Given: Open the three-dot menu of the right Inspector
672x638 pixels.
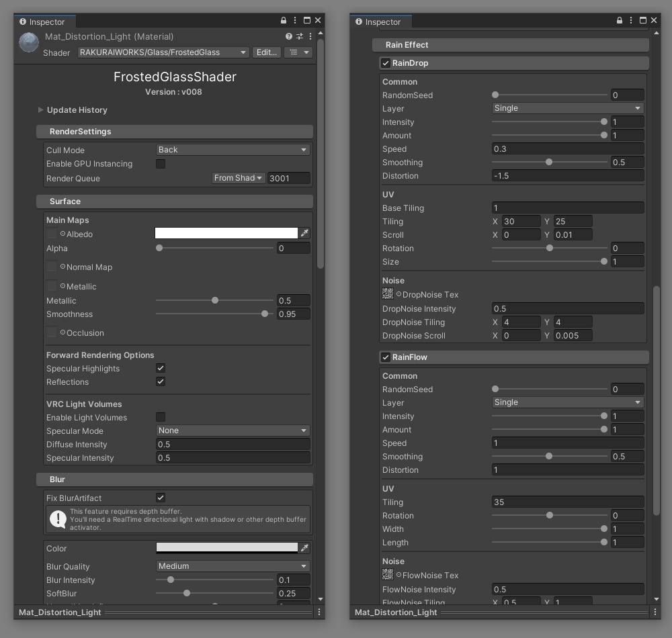Looking at the screenshot, I should [631, 20].
